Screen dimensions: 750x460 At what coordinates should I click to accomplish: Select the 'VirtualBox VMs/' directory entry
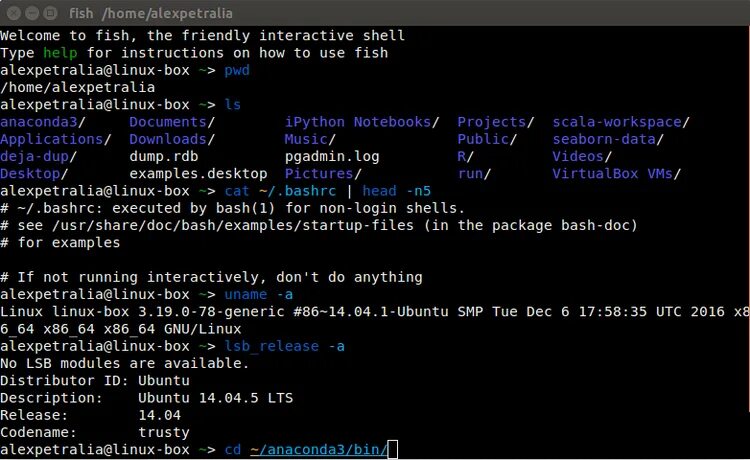tap(617, 174)
